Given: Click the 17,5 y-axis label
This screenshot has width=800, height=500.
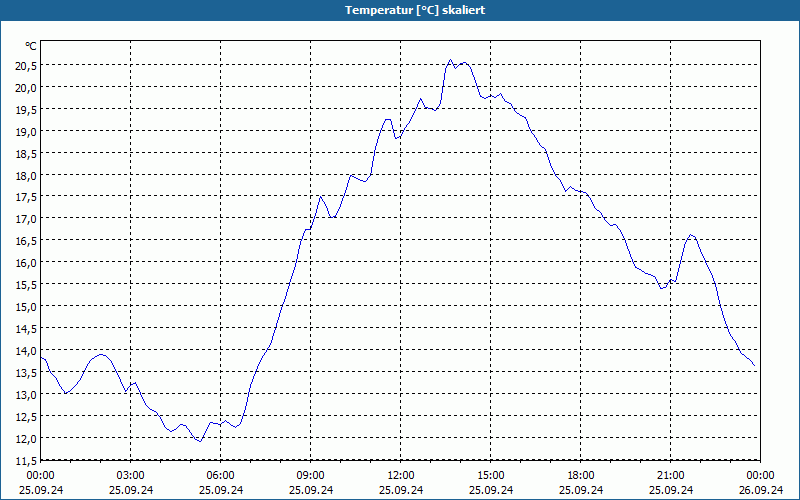Looking at the screenshot, I should 27,197.
